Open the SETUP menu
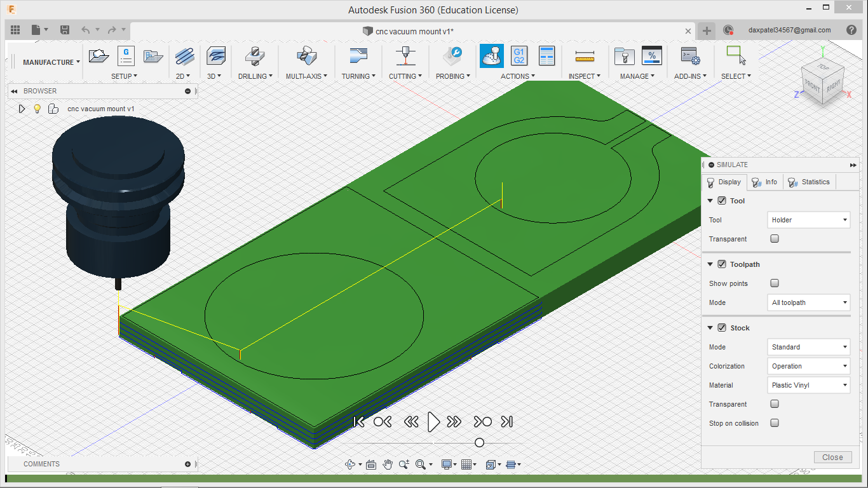The image size is (868, 488). 124,76
